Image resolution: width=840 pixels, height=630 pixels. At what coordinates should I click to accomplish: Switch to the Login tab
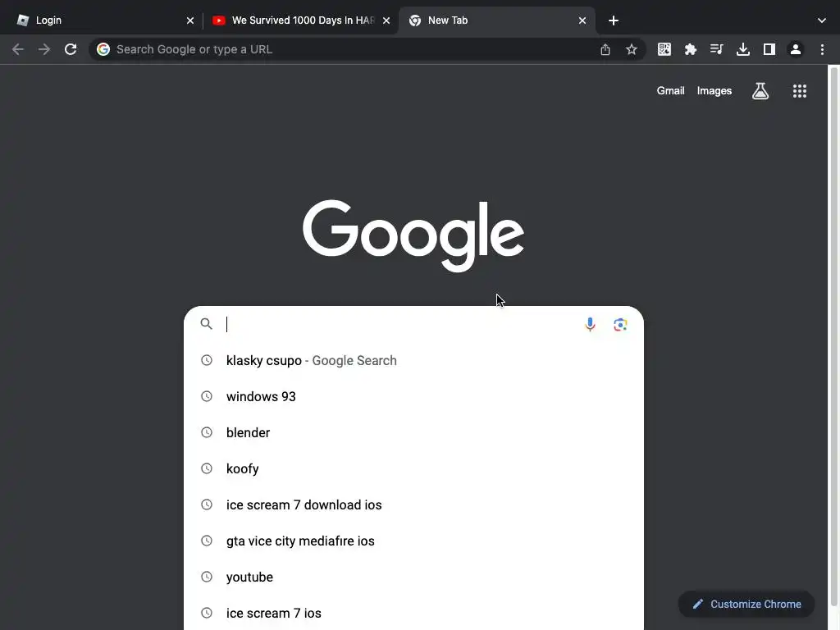(x=102, y=21)
